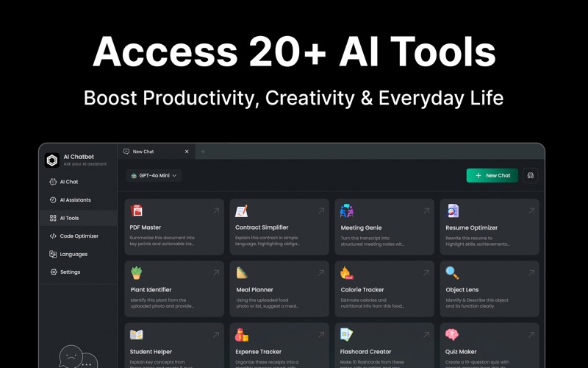
Task: Expand the GPT-4o Mini model dropdown
Action: point(154,176)
